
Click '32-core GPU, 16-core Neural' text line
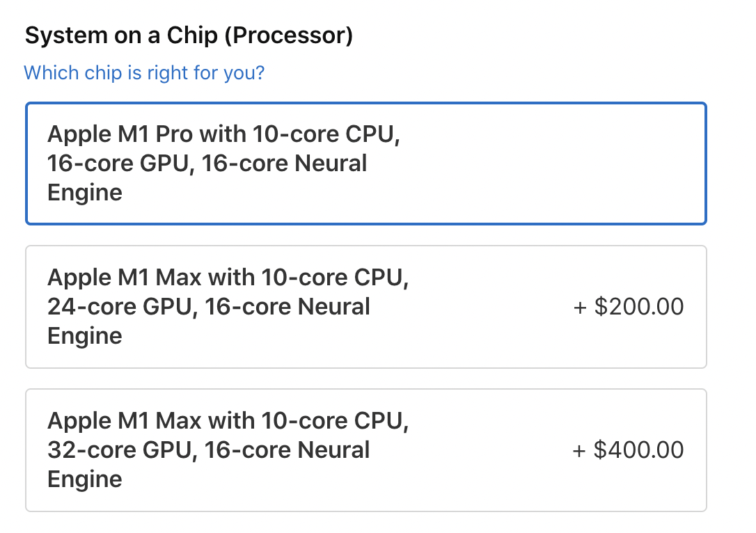point(208,450)
